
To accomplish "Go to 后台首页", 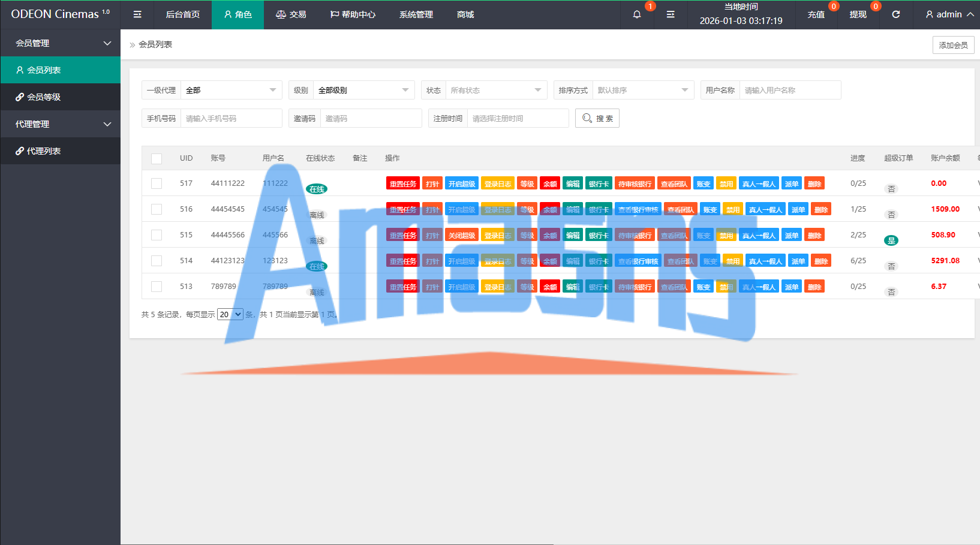I will click(x=182, y=14).
